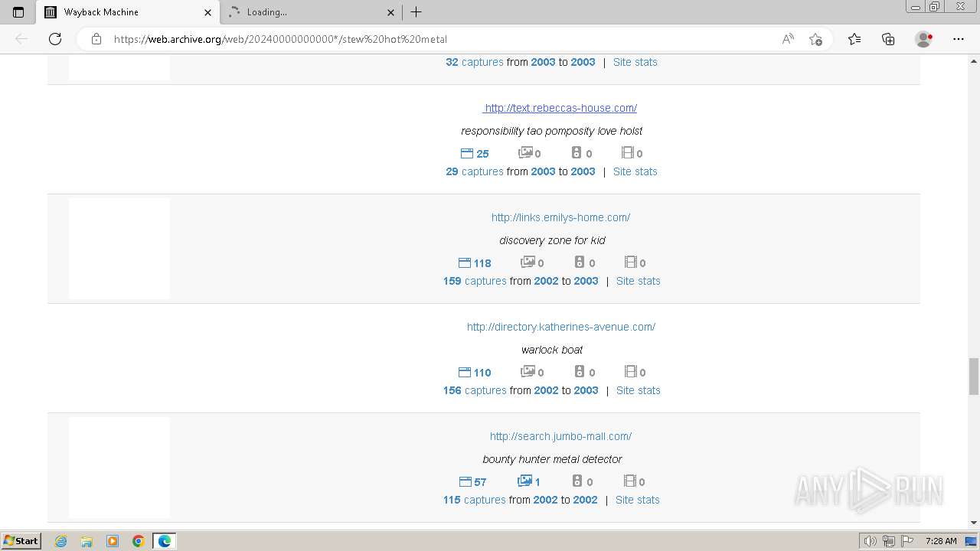Click the vertical scrollbar thumb

coord(974,376)
